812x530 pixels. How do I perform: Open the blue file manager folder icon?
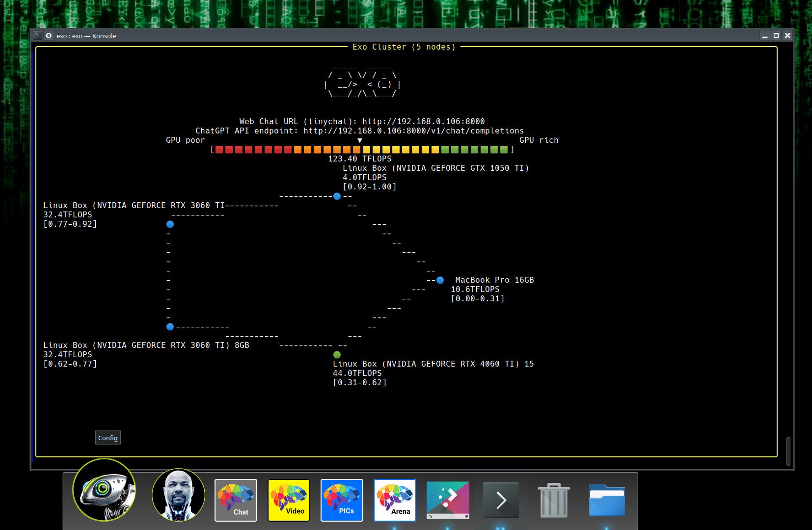coord(607,500)
